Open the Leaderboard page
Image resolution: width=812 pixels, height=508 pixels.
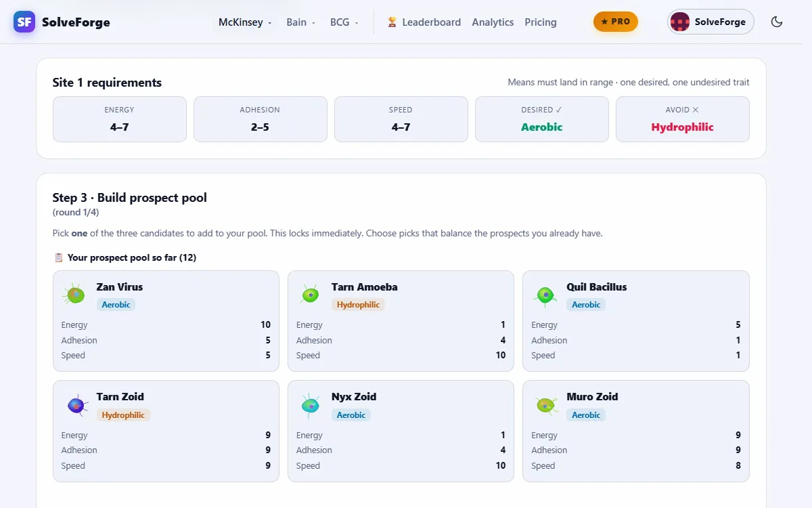coord(424,22)
